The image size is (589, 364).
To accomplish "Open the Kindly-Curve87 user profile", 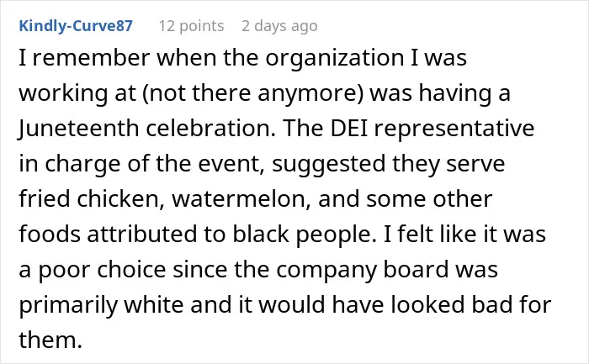I will point(76,26).
